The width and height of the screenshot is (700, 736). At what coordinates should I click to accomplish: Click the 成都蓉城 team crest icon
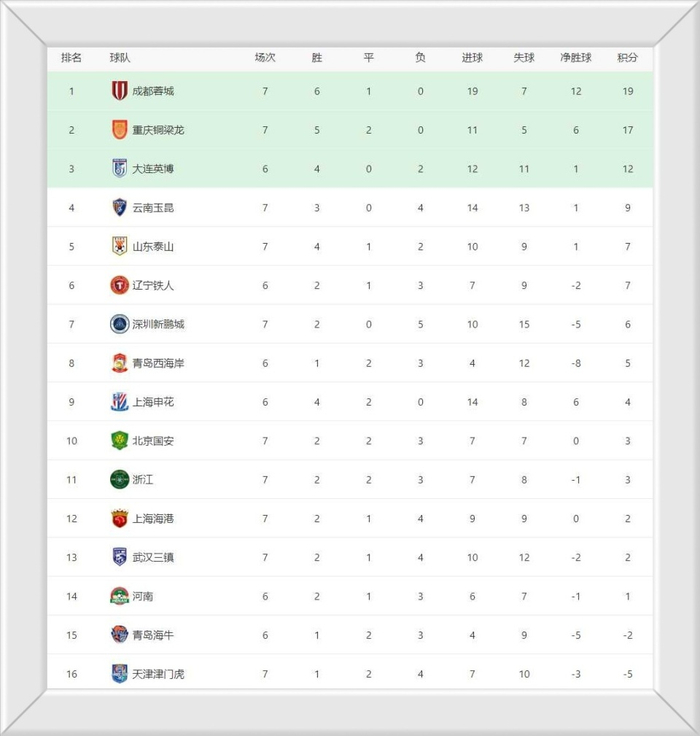click(120, 91)
